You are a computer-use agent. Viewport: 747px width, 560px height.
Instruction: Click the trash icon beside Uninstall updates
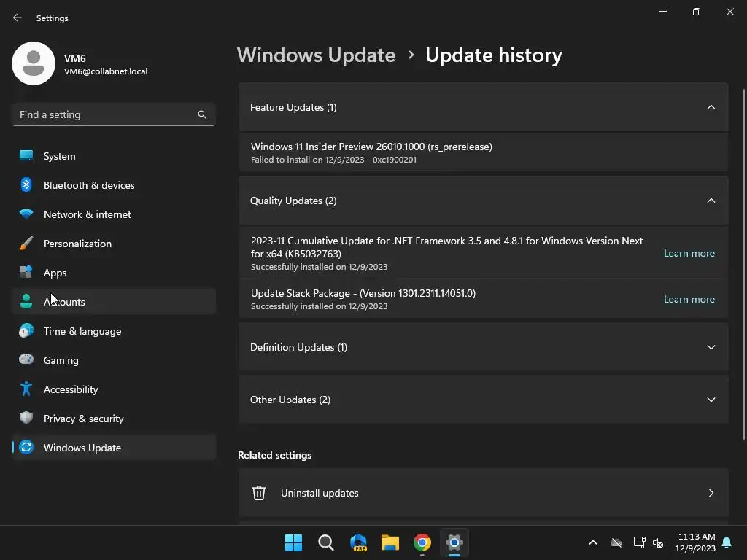[x=259, y=493]
